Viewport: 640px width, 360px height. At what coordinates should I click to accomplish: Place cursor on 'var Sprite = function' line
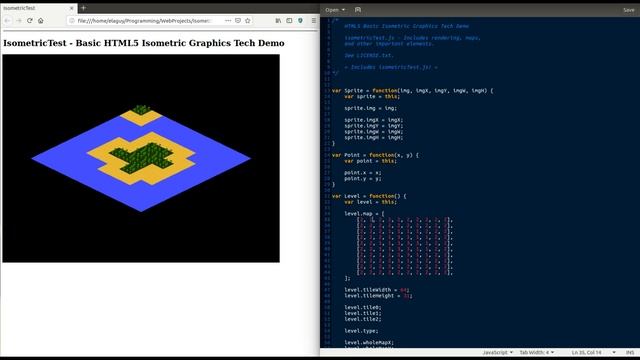pos(412,91)
